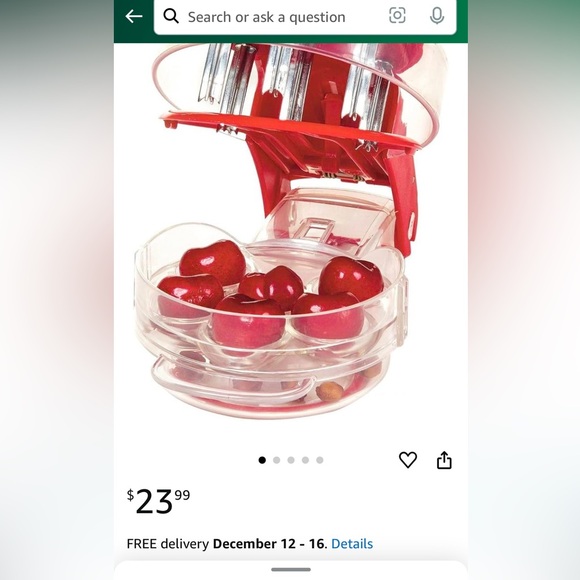The width and height of the screenshot is (580, 580).
Task: Add item to wish list with heart icon
Action: pyautogui.click(x=408, y=460)
